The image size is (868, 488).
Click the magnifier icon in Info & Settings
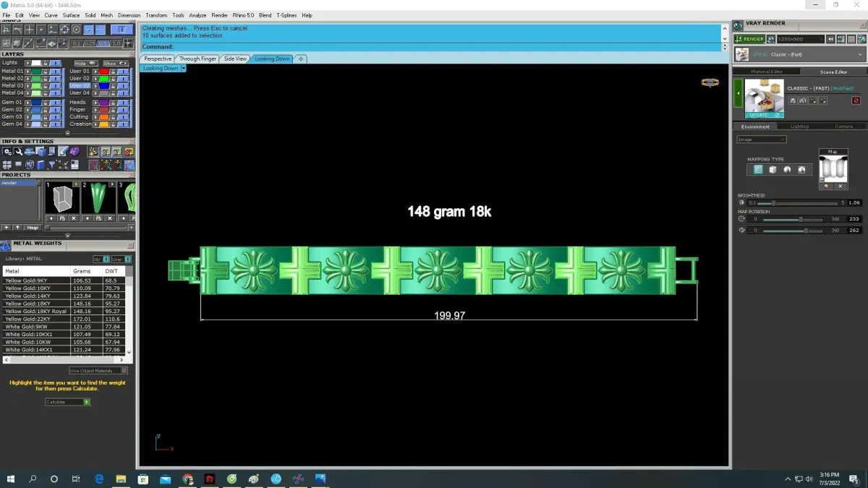click(x=19, y=152)
